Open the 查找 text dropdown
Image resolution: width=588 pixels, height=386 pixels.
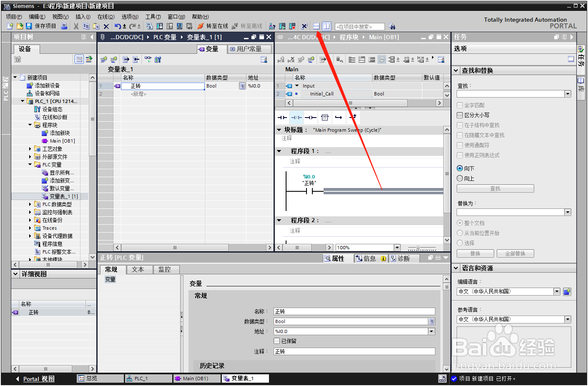(568, 94)
